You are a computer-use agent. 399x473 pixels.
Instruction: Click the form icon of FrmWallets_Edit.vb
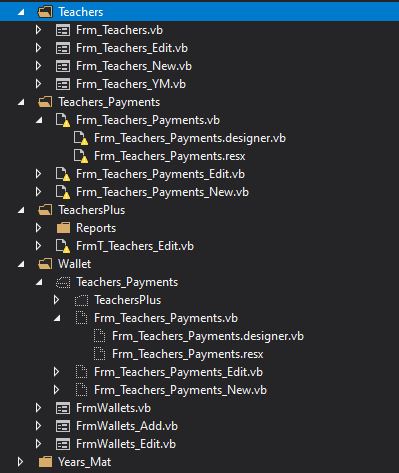click(63, 444)
